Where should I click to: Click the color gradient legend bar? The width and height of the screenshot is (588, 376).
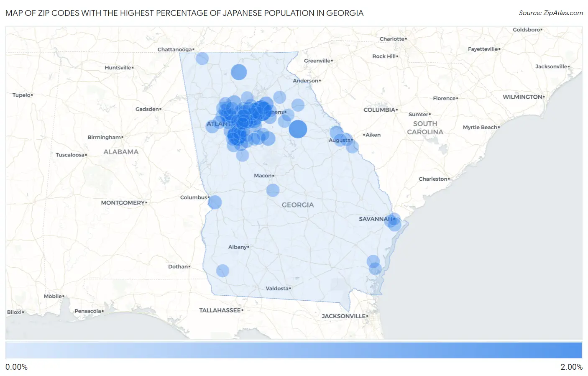(294, 350)
